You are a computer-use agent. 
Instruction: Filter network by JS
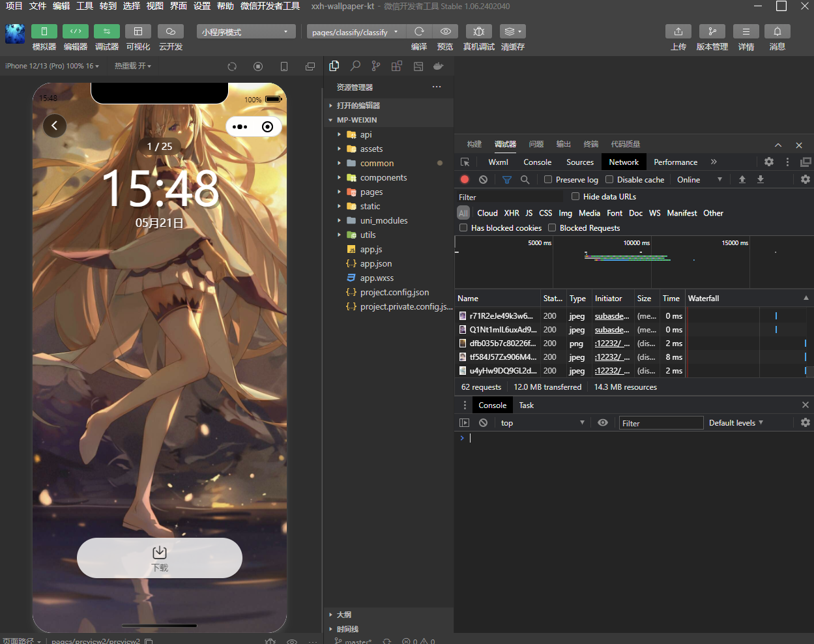tap(529, 212)
